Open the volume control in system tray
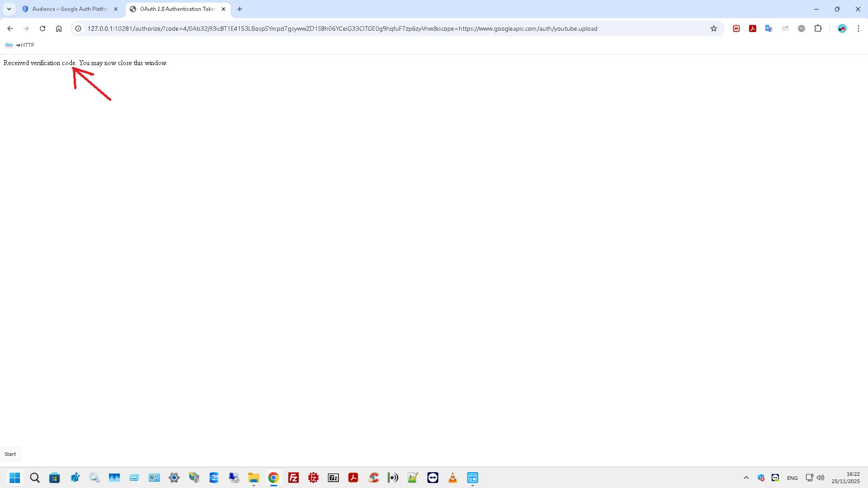The width and height of the screenshot is (868, 488). (821, 478)
